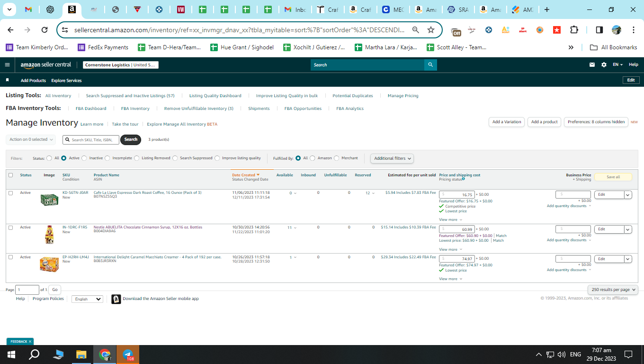Click the Search button beside SKU field
644x364 pixels.
pyautogui.click(x=131, y=139)
